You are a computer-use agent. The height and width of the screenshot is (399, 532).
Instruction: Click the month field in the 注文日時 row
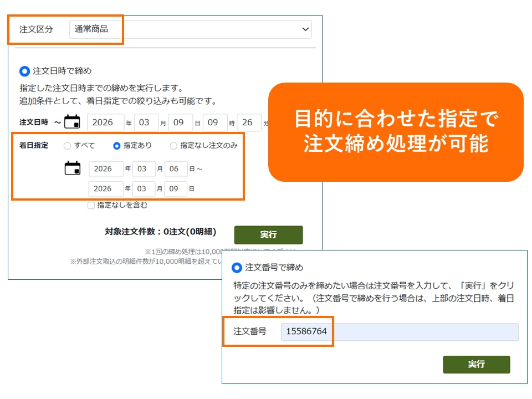click(145, 122)
